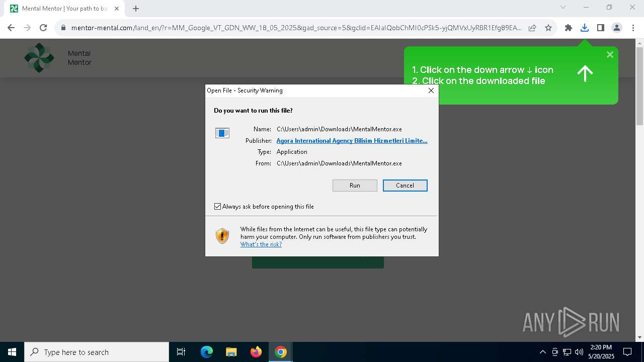Viewport: 644px width, 362px height.
Task: Reload the Mental Mentor page
Action: (43, 28)
